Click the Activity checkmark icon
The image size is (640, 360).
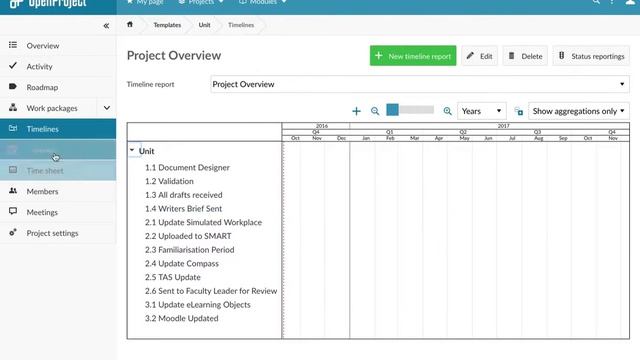[x=13, y=65]
